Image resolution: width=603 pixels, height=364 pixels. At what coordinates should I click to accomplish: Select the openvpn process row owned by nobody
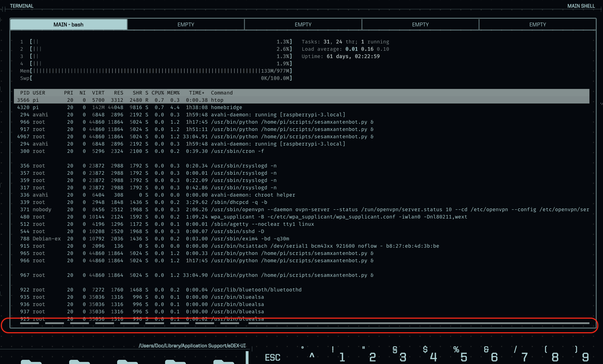302,209
